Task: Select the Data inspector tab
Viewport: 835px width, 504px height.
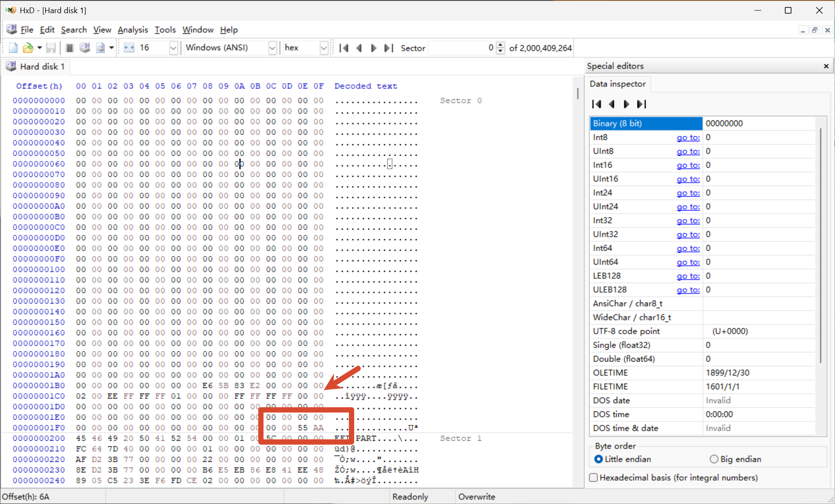Action: click(618, 84)
